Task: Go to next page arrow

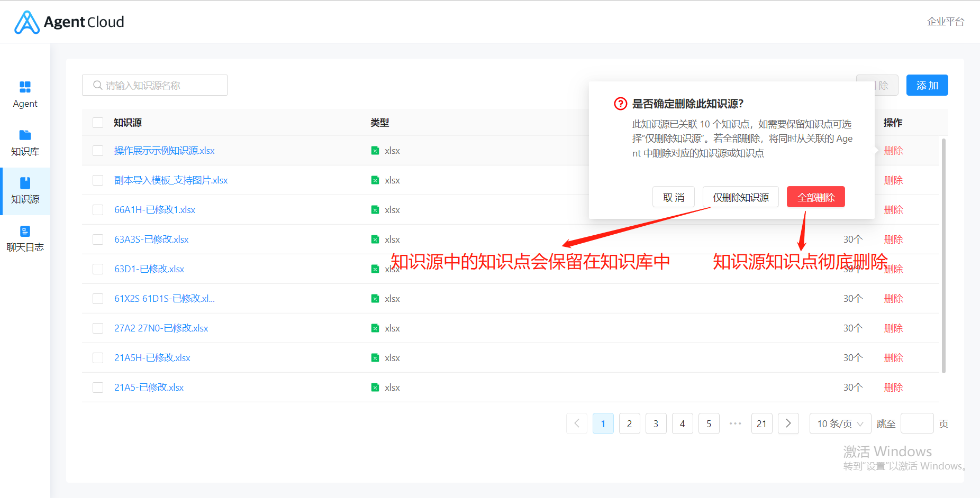Action: click(788, 423)
